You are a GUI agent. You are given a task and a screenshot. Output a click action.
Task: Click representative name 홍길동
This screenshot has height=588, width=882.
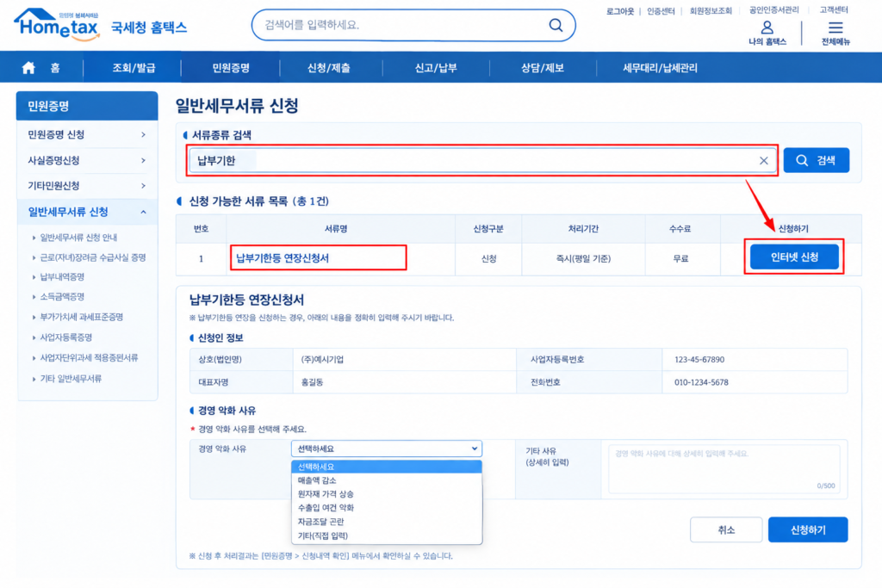(312, 382)
